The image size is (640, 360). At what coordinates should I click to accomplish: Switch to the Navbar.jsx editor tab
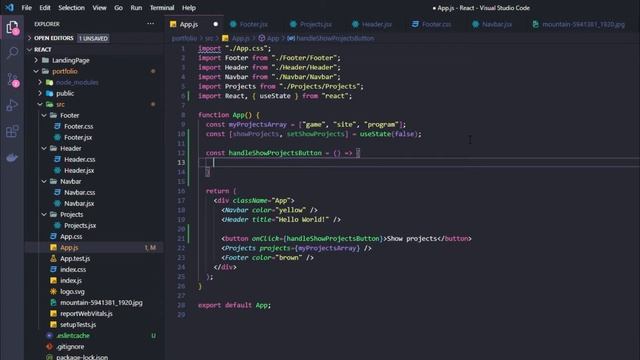[x=497, y=24]
